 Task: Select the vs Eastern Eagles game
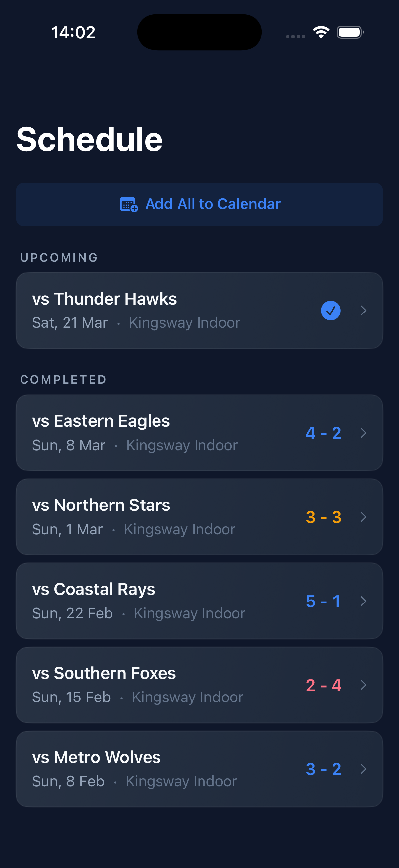click(101, 421)
